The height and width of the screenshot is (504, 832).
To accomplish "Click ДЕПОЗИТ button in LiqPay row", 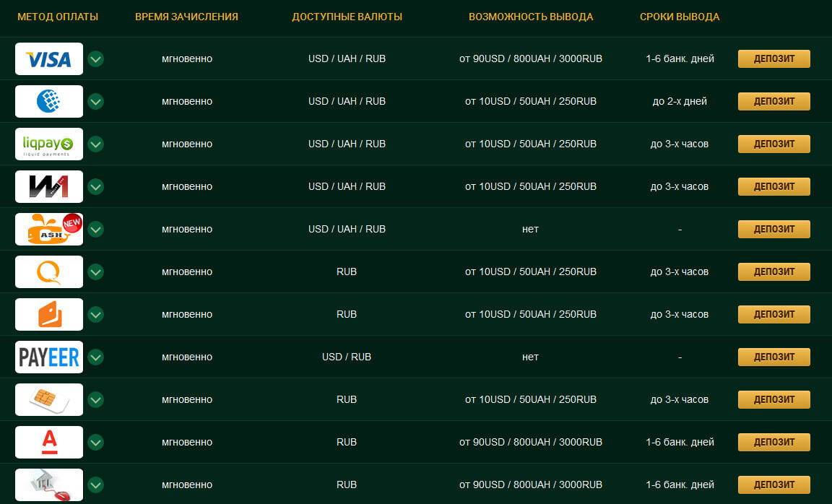I will coord(773,144).
